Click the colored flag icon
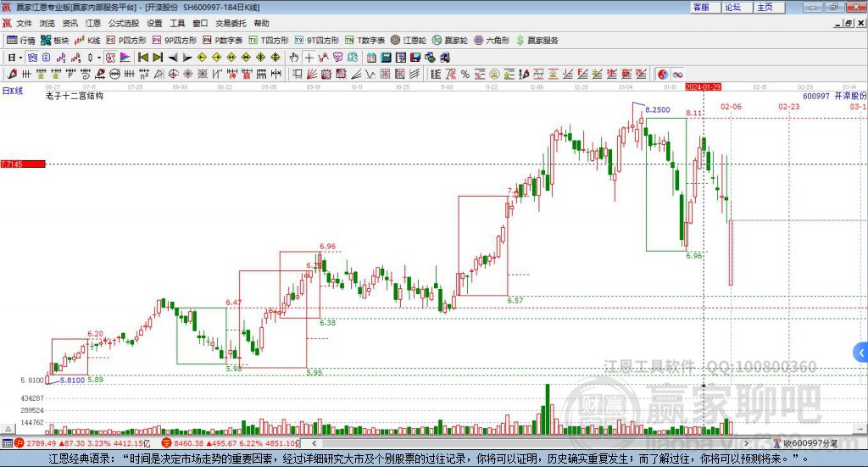Screen dimensions: 868x467 tap(125, 58)
